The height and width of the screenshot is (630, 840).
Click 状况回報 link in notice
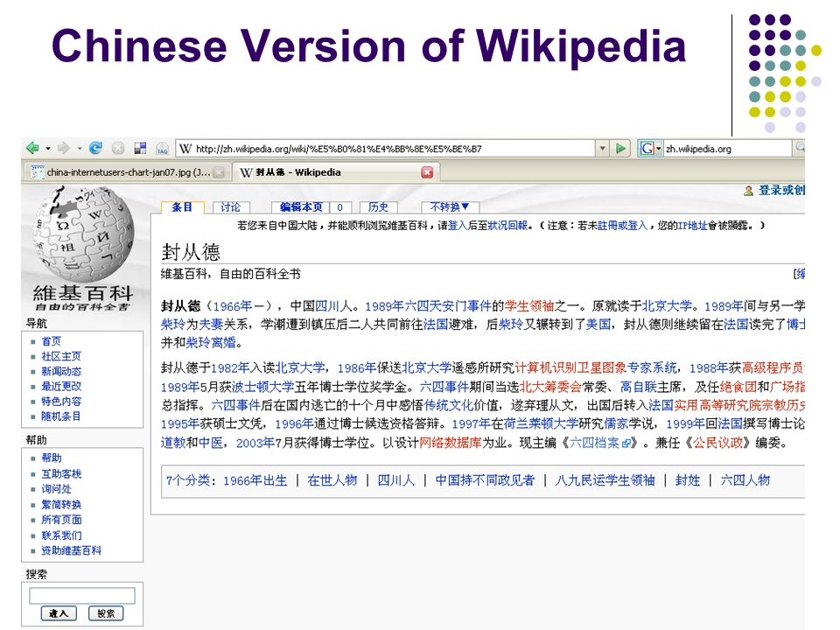[x=507, y=226]
